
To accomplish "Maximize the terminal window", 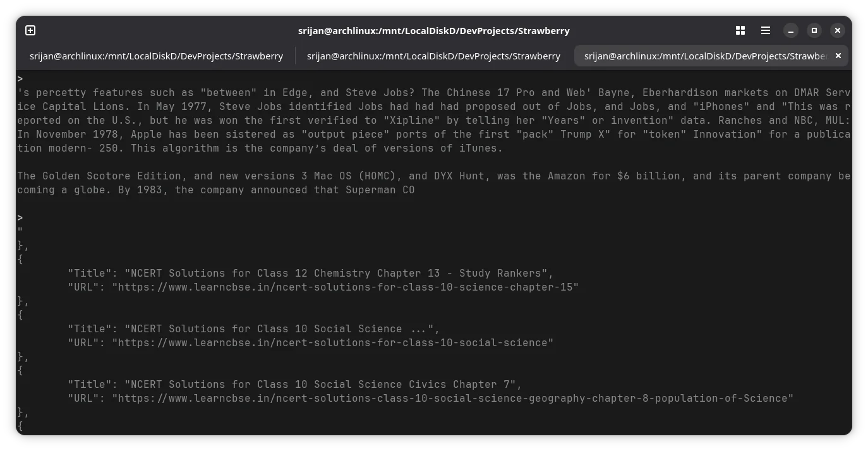I will tap(814, 30).
